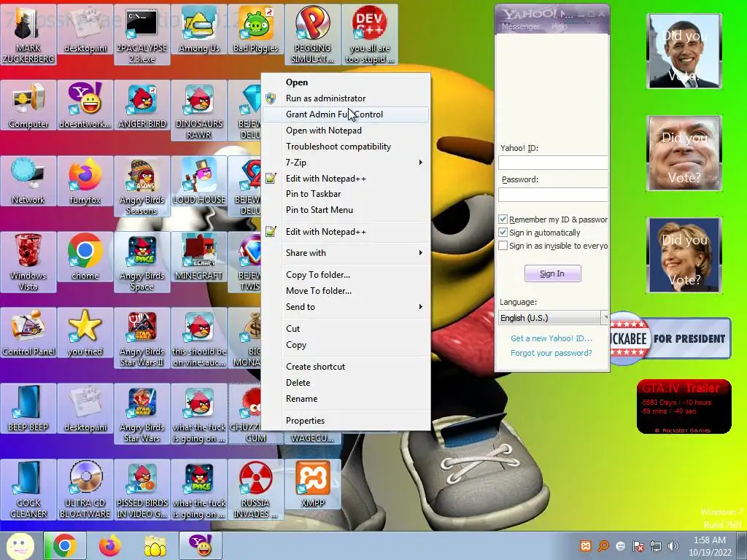Select the PEGGING SIMULAT... desktop icon
The height and width of the screenshot is (560, 747).
click(312, 34)
